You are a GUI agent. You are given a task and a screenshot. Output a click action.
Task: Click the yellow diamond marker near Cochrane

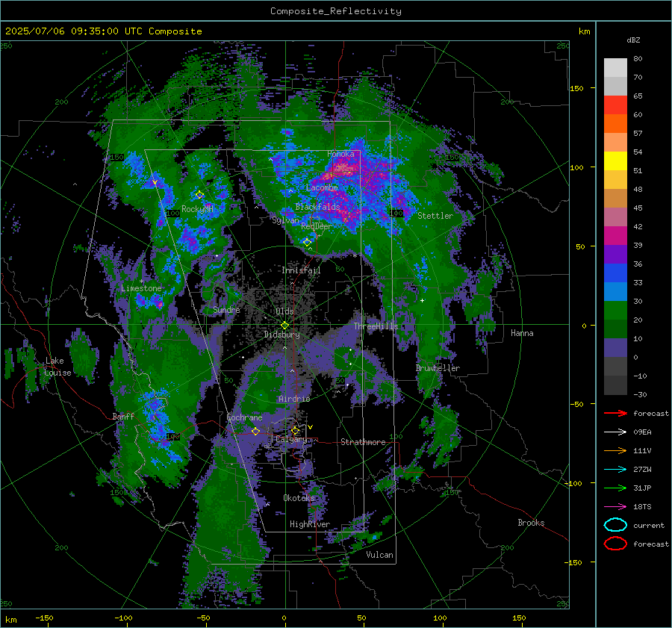tap(255, 431)
